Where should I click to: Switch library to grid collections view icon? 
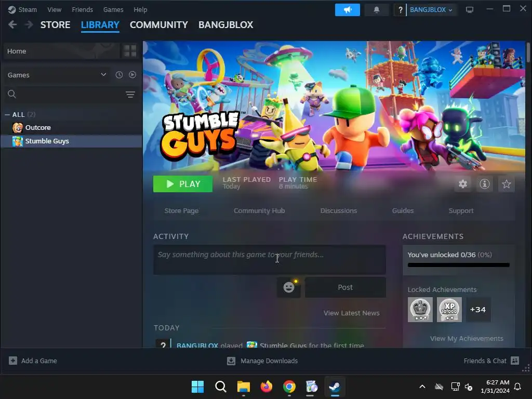pyautogui.click(x=129, y=51)
